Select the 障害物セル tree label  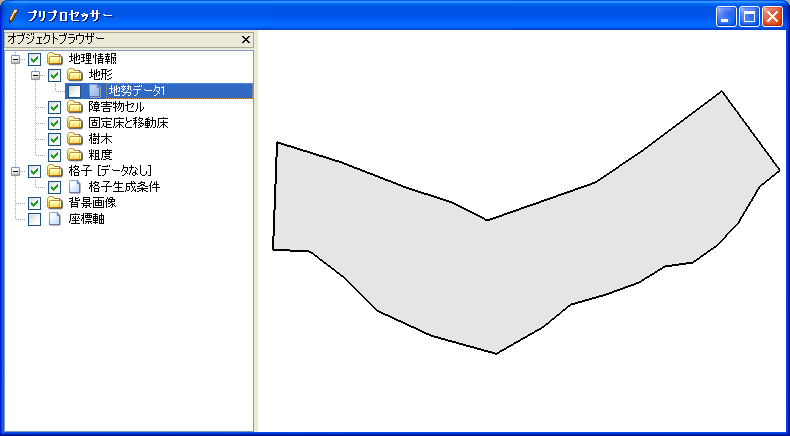tap(116, 107)
